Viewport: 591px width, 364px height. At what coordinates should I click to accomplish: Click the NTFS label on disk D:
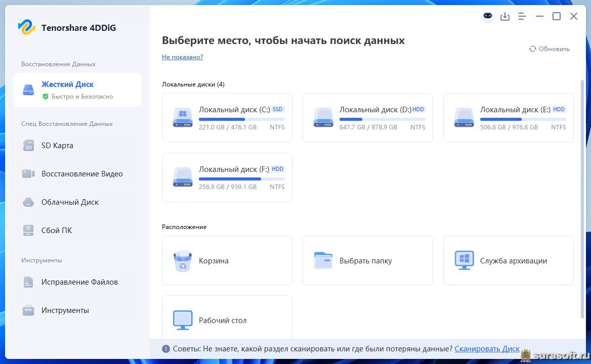[x=417, y=127]
